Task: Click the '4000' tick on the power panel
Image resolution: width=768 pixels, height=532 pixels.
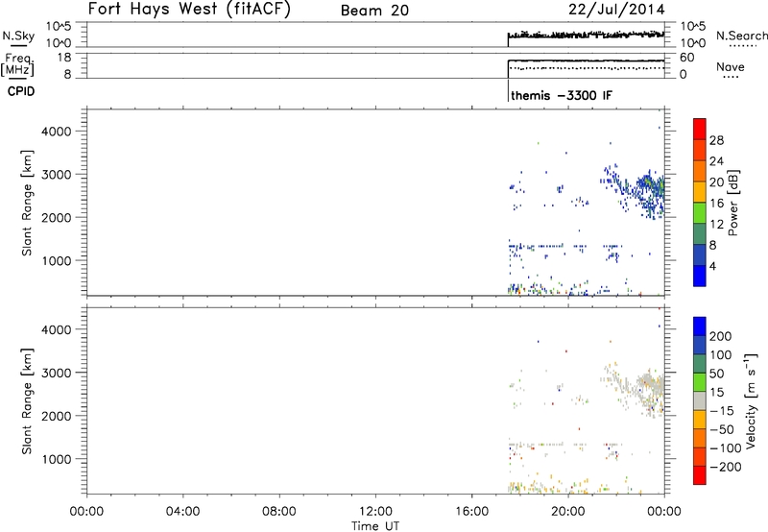Action: point(57,132)
